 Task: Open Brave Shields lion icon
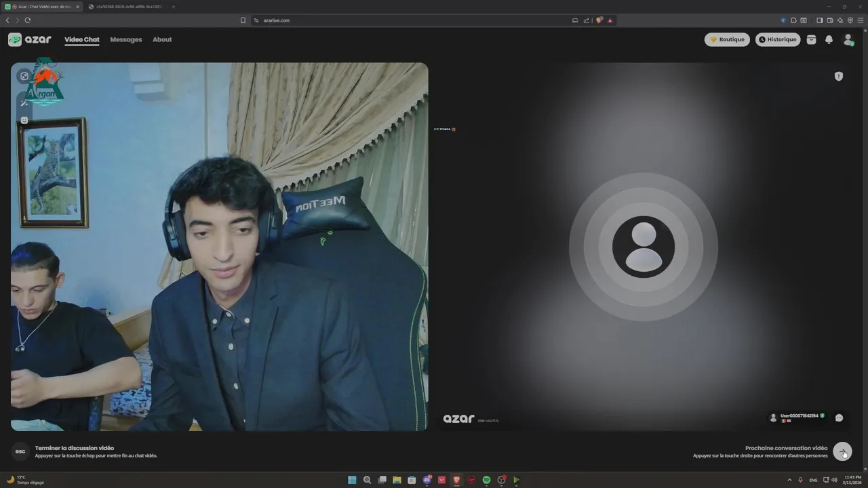(x=599, y=20)
